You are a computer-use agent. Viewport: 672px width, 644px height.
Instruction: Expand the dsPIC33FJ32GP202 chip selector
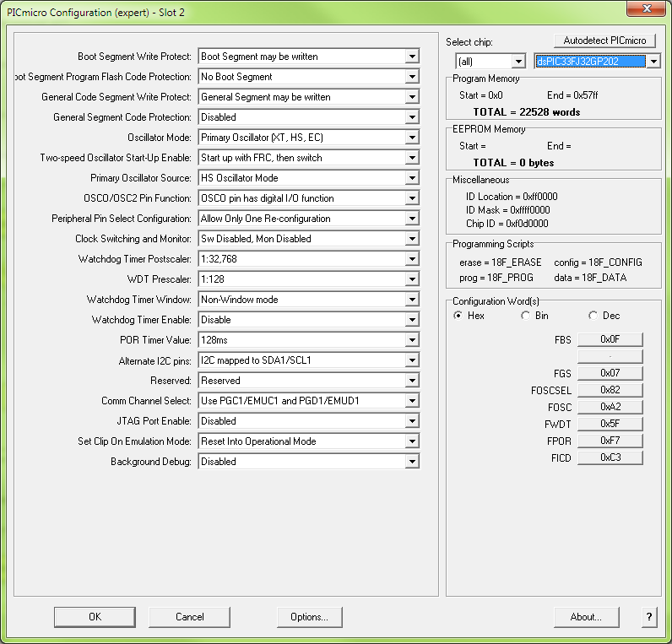(x=653, y=62)
